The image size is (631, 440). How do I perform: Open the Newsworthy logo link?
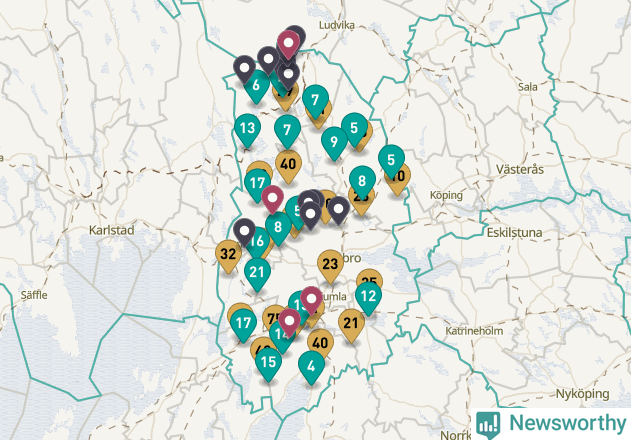click(551, 424)
